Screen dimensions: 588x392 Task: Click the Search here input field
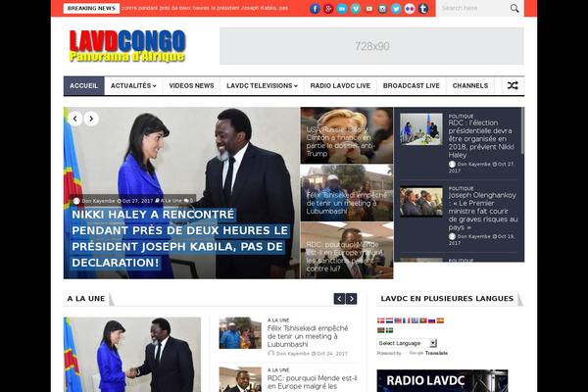[473, 8]
